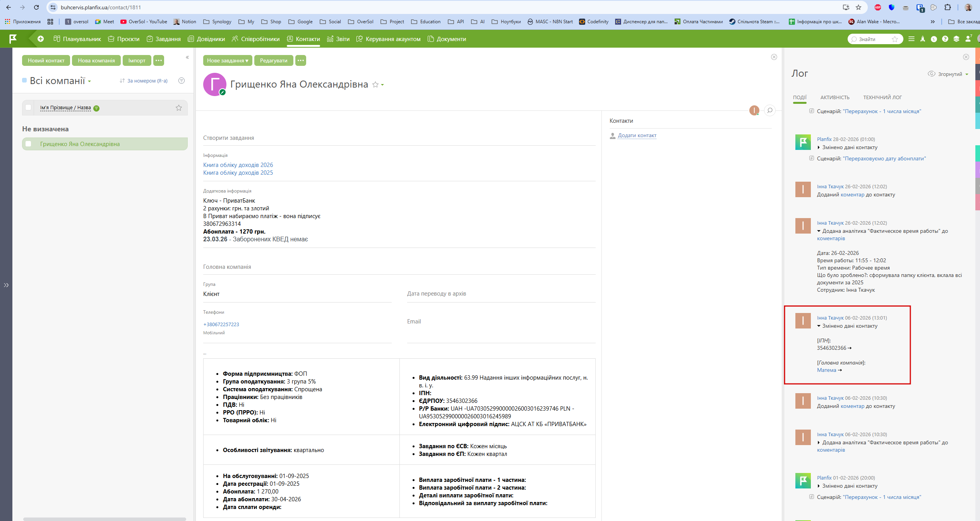Switch to the ТЕХНІЧНИЙ ЛОГ tab

coord(882,98)
